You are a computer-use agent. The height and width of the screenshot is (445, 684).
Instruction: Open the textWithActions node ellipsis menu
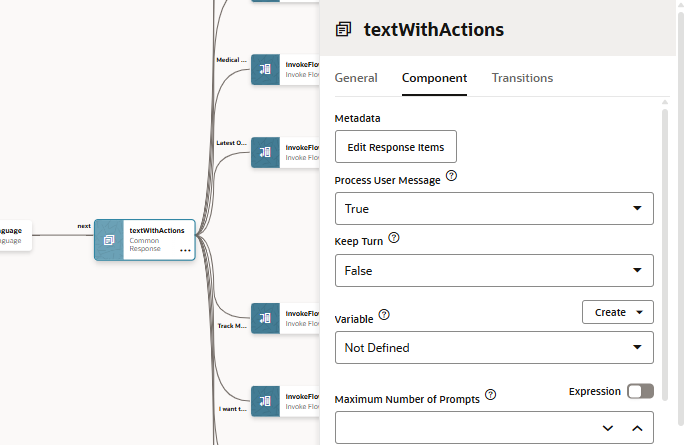tap(185, 250)
